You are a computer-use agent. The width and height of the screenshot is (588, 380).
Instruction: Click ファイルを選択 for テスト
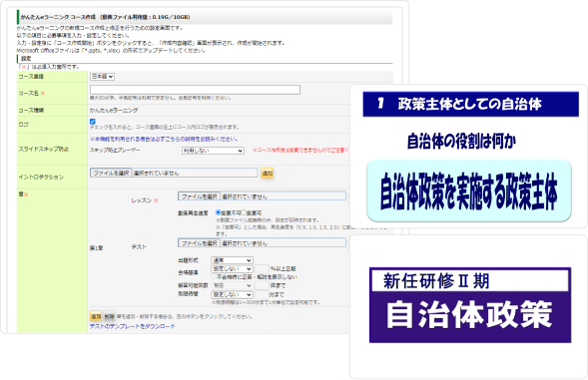(x=199, y=243)
